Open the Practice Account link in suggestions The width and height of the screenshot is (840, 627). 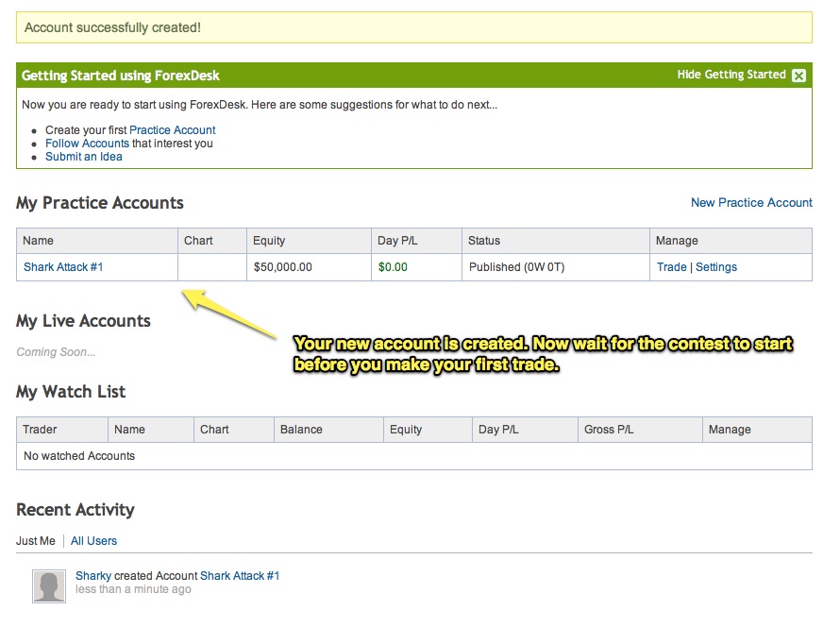[172, 130]
